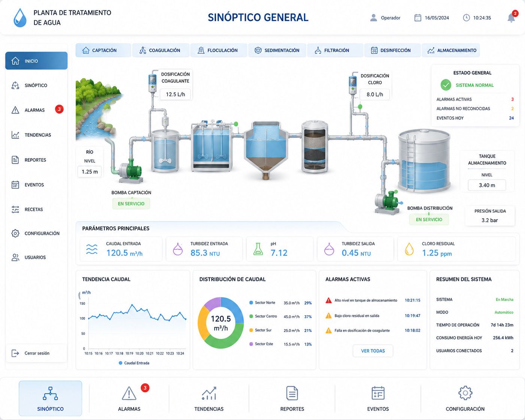The width and height of the screenshot is (525, 420).
Task: Click the distribution pump icon
Action: click(388, 202)
